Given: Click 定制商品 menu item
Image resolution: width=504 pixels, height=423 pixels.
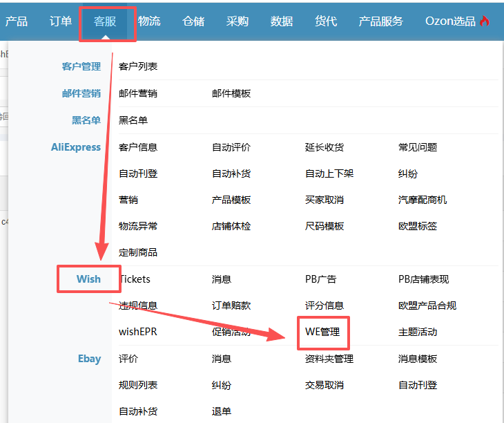Looking at the screenshot, I should point(138,252).
